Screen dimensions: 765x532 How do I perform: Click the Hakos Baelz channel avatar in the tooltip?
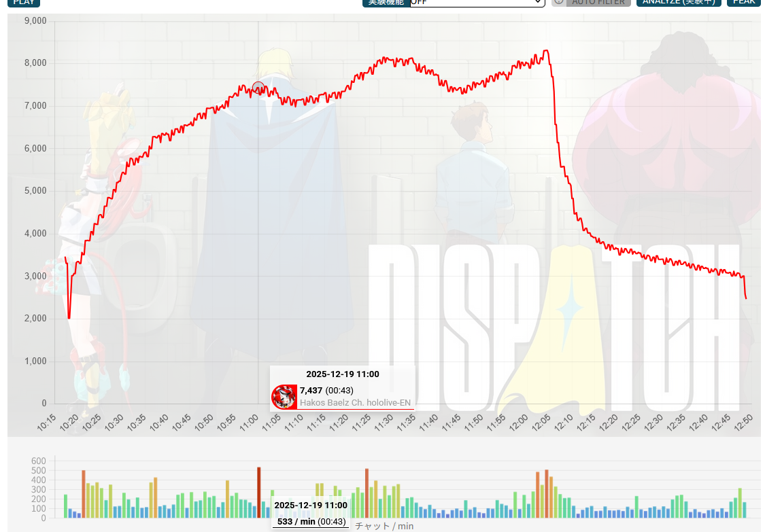284,396
